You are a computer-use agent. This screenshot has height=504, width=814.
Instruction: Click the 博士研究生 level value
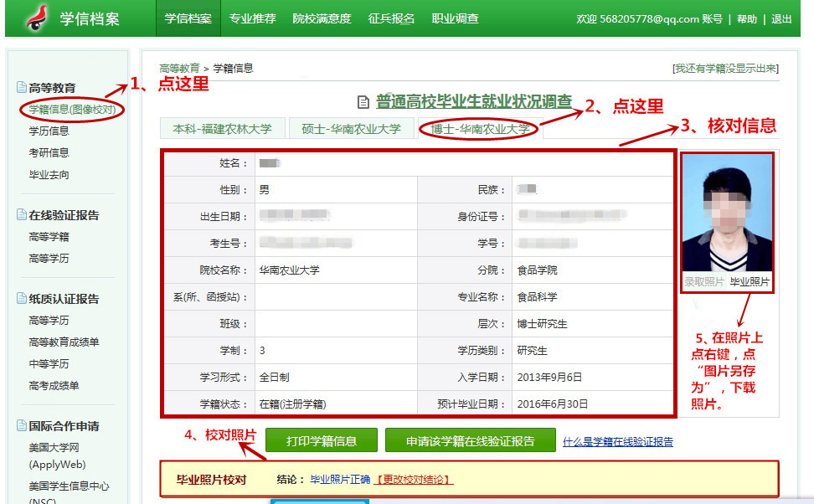coord(542,324)
